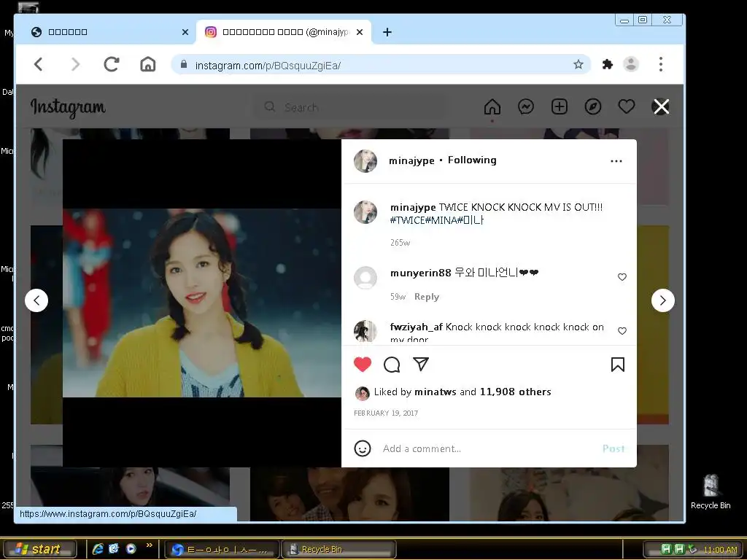Open the extensions puzzle icon
The width and height of the screenshot is (747, 560).
point(607,64)
